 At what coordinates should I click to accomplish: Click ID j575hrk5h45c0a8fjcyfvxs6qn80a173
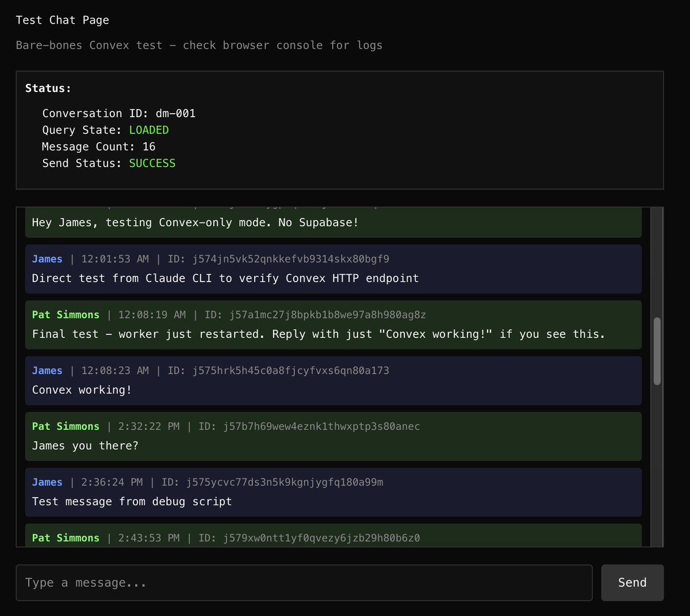pos(291,371)
